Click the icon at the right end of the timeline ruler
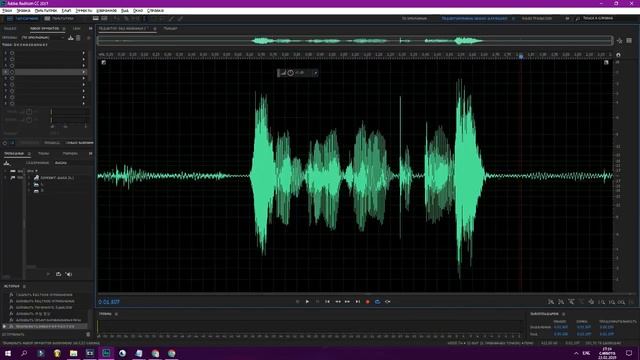This screenshot has width=640, height=360. click(618, 55)
